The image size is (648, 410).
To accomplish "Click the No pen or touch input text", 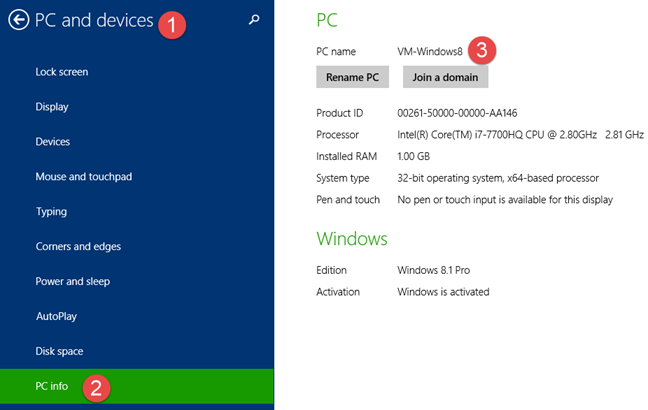I will 505,200.
